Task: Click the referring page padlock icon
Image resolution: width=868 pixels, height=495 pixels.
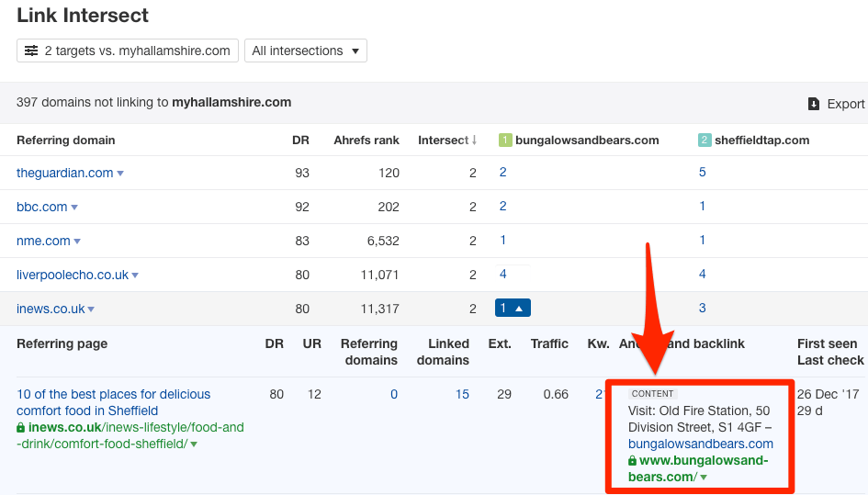Action: tap(20, 427)
